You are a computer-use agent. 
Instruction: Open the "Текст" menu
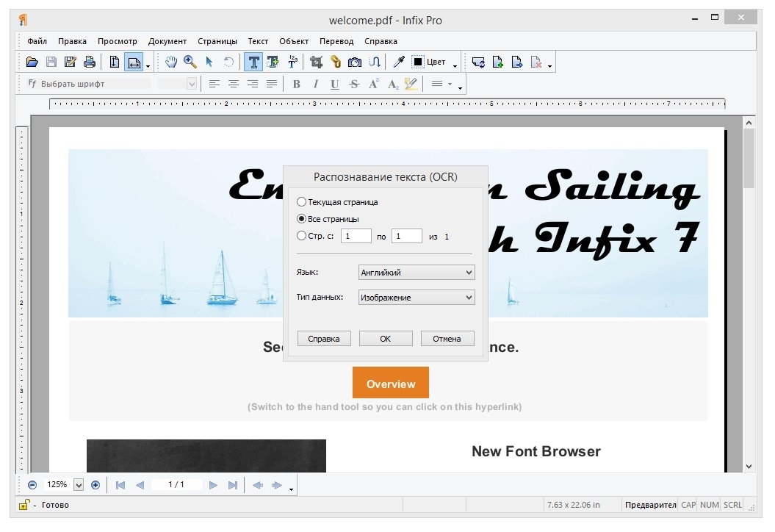[x=258, y=41]
